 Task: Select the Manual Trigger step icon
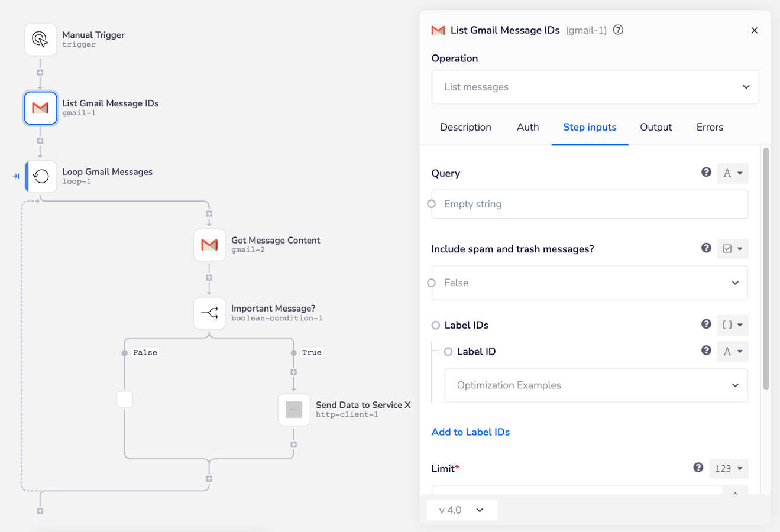pyautogui.click(x=40, y=40)
